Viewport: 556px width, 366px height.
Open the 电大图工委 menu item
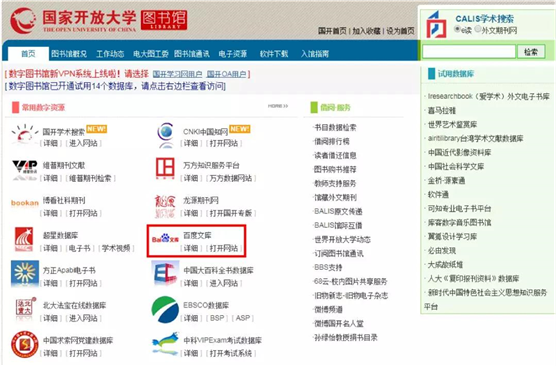151,54
